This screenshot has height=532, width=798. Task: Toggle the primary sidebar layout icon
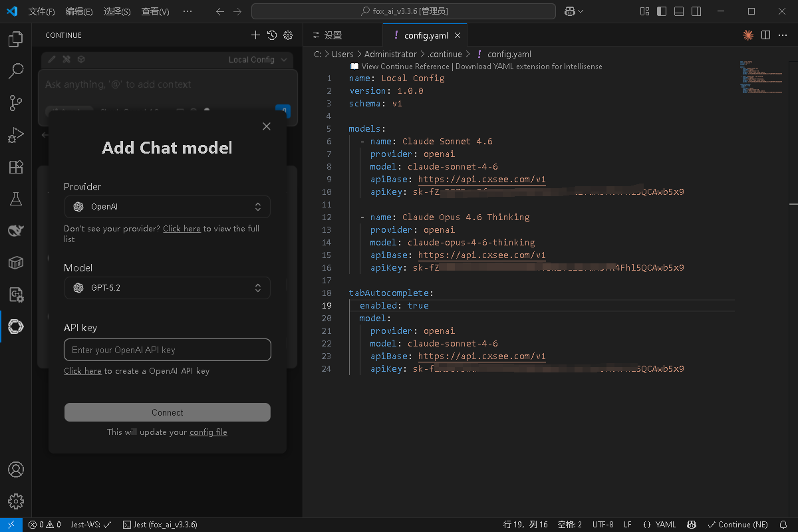pos(660,11)
